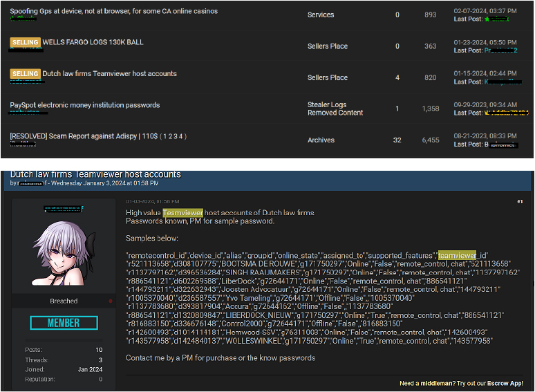Click last post date 08-21-2023, 08:33 PM
This screenshot has width=535, height=392.
click(485, 136)
